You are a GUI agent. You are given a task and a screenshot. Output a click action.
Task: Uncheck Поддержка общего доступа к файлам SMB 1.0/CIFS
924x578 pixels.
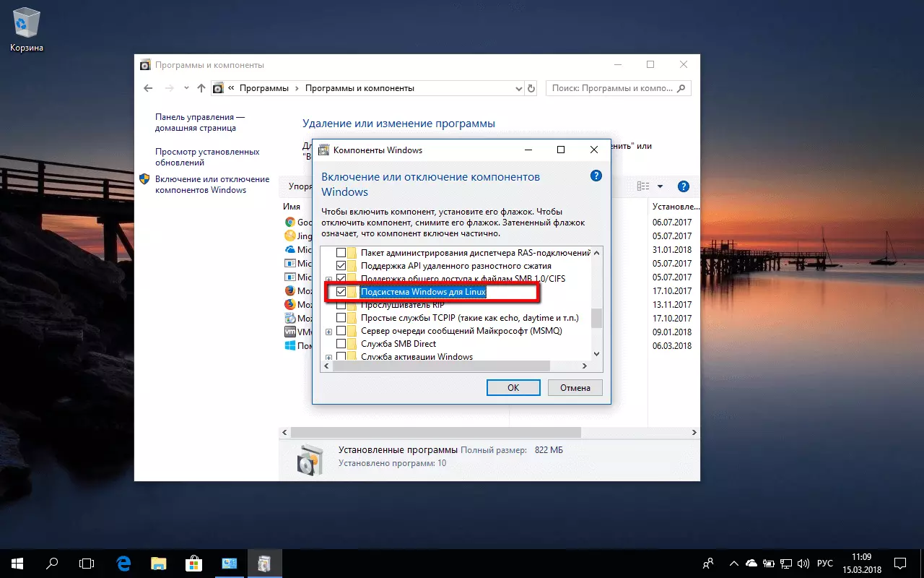pyautogui.click(x=341, y=279)
